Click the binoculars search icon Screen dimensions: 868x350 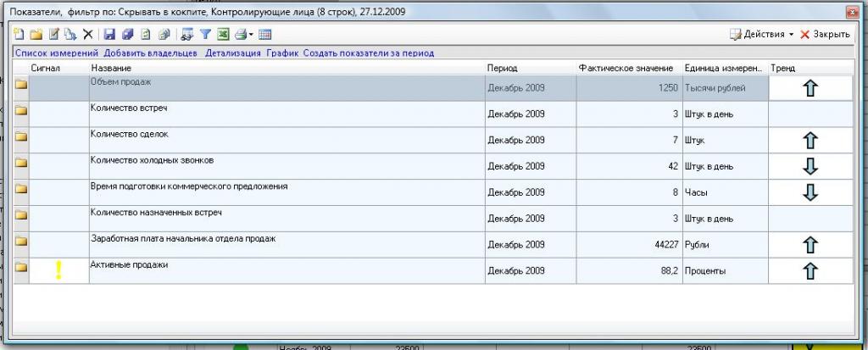click(186, 35)
